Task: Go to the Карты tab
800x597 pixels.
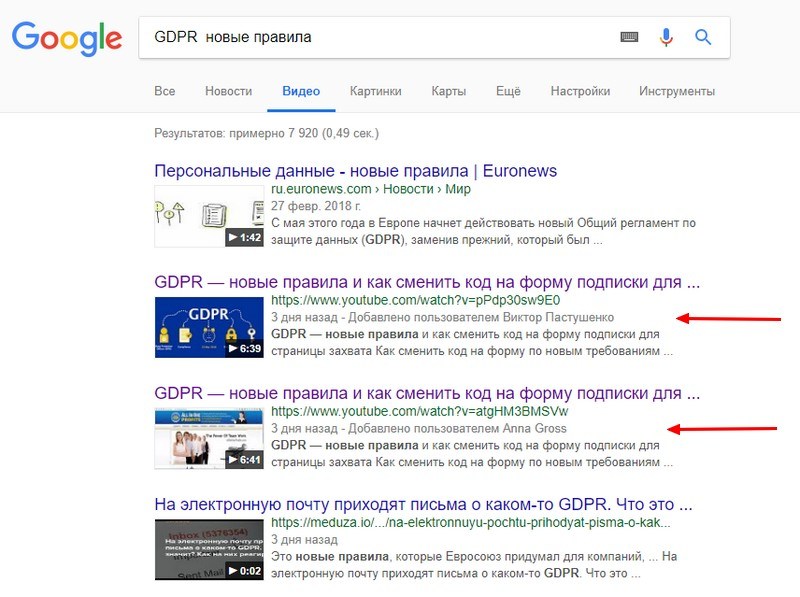Action: point(448,91)
